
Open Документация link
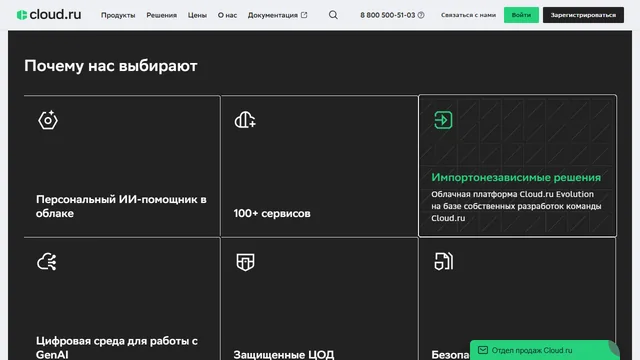tap(273, 15)
